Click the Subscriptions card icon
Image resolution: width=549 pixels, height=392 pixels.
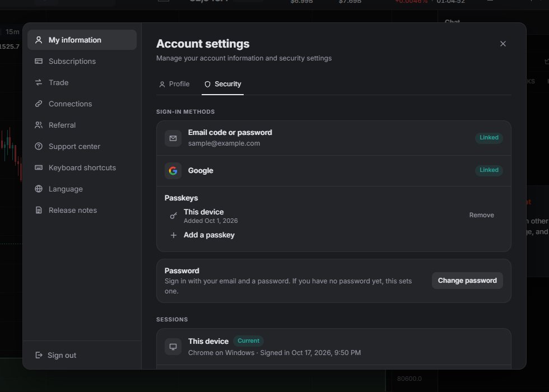[x=39, y=61]
